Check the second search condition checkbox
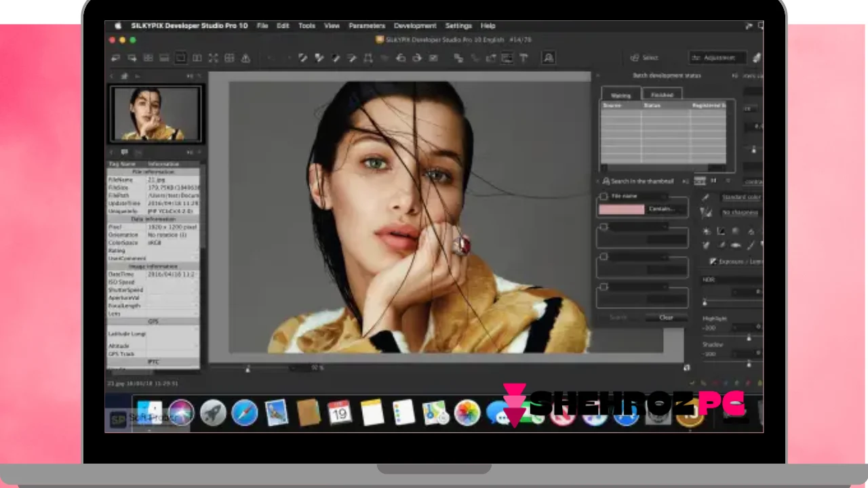Screen dimensions: 868x488 point(604,227)
